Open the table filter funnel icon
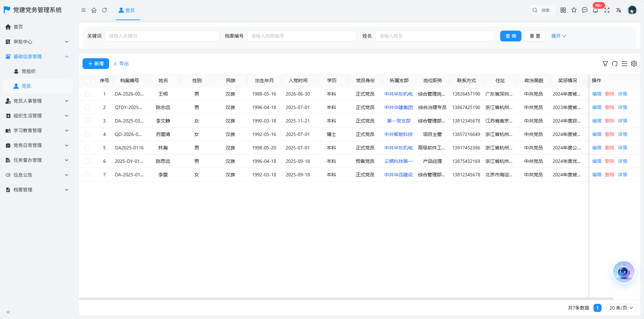 [x=605, y=64]
